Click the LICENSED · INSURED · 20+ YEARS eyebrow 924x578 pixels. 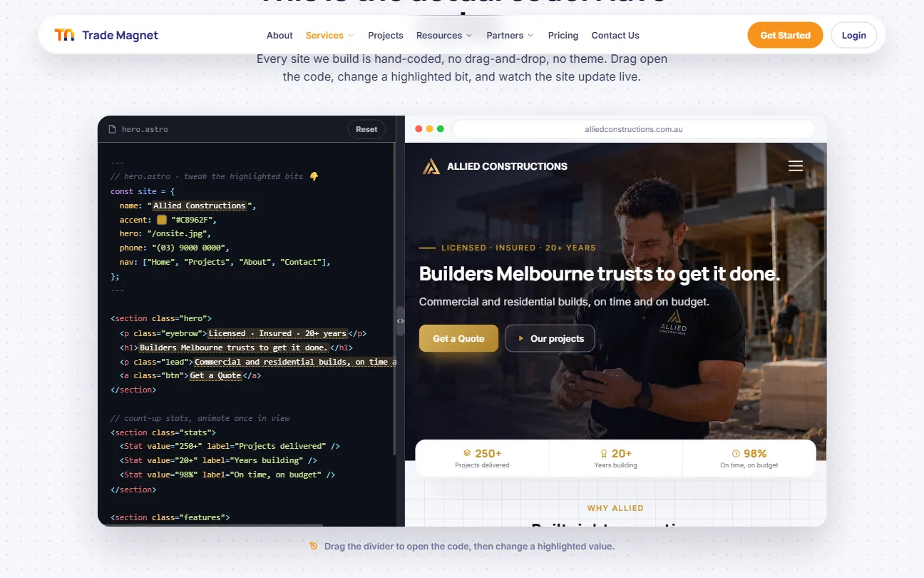pyautogui.click(x=518, y=248)
